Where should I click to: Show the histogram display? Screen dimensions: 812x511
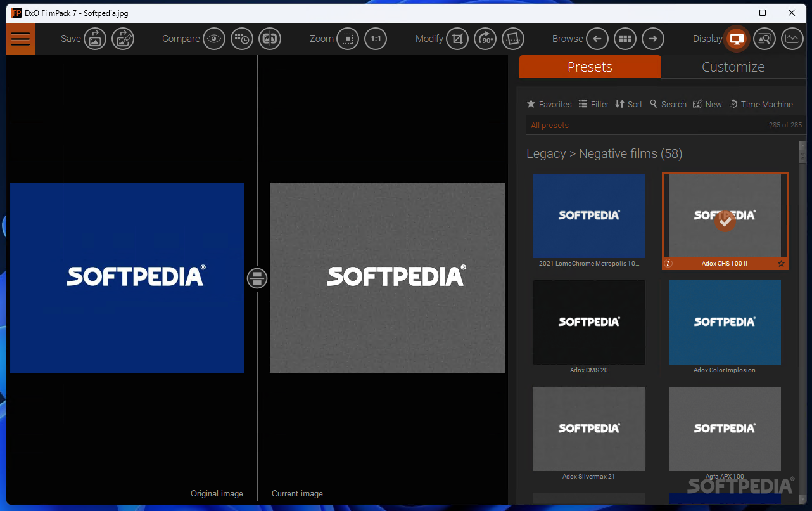pos(792,39)
